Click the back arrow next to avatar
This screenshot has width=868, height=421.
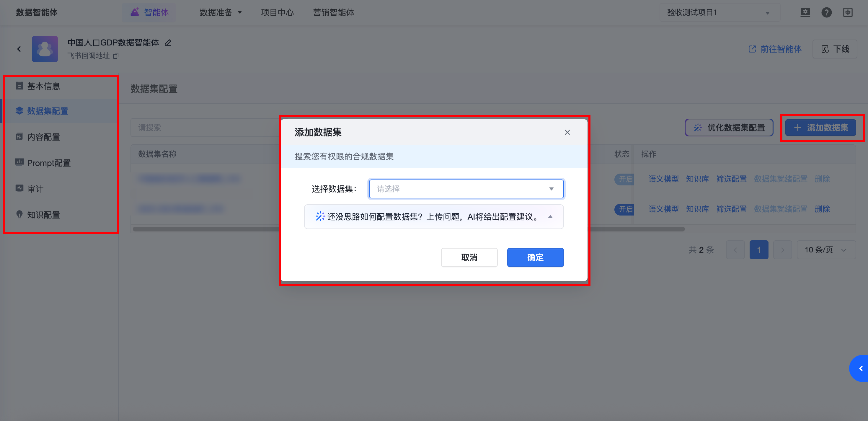19,49
